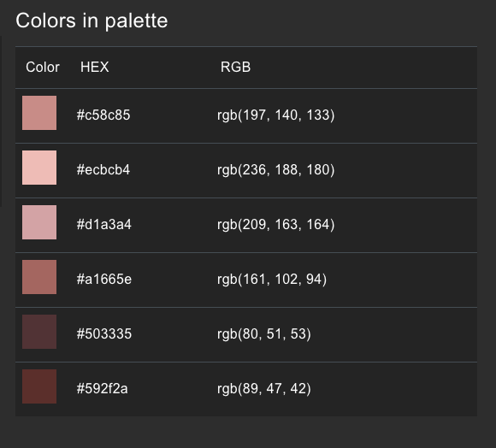This screenshot has height=448, width=496.
Task: Click the hex value #a1665e
Action: [x=104, y=280]
